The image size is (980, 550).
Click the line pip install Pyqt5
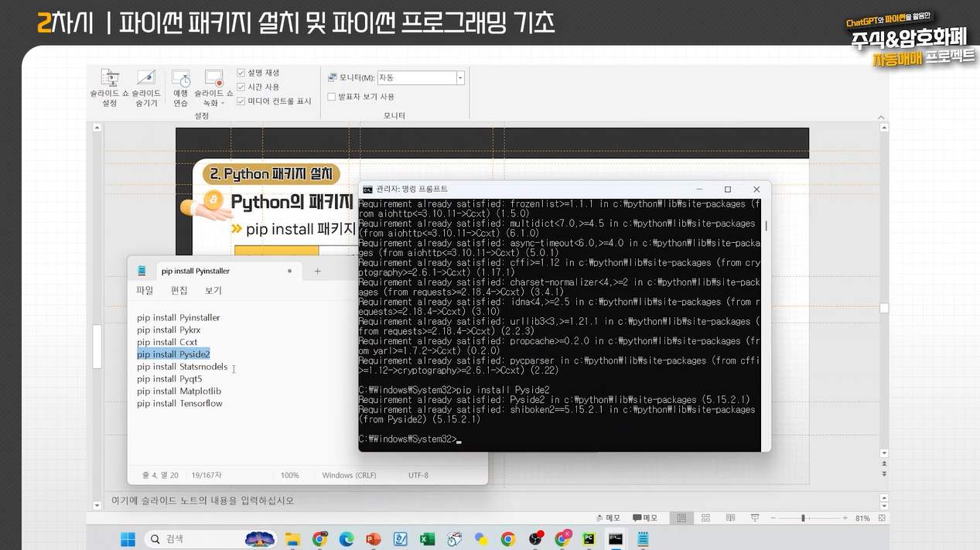[169, 379]
